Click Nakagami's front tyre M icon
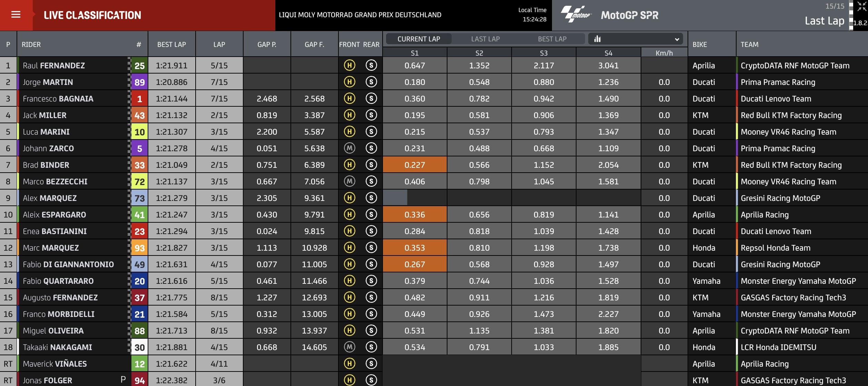 pos(349,347)
